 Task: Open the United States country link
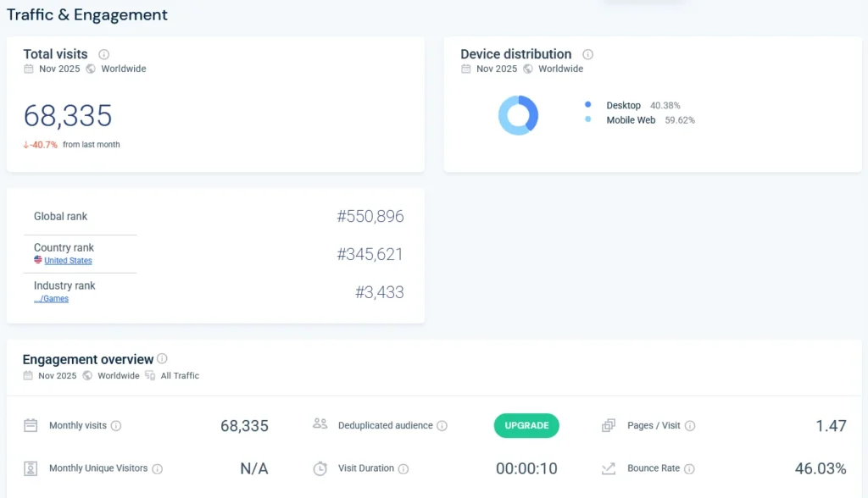[x=68, y=261]
